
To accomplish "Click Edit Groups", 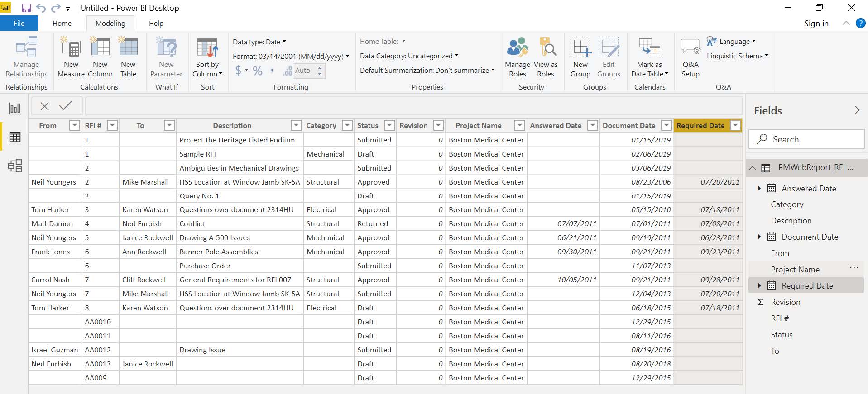I will pos(609,57).
